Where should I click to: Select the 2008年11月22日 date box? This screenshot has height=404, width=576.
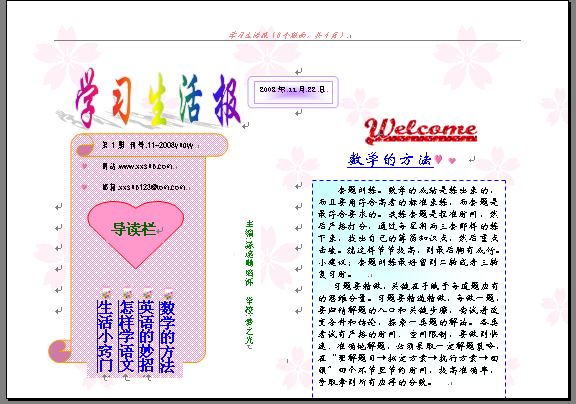tap(293, 92)
